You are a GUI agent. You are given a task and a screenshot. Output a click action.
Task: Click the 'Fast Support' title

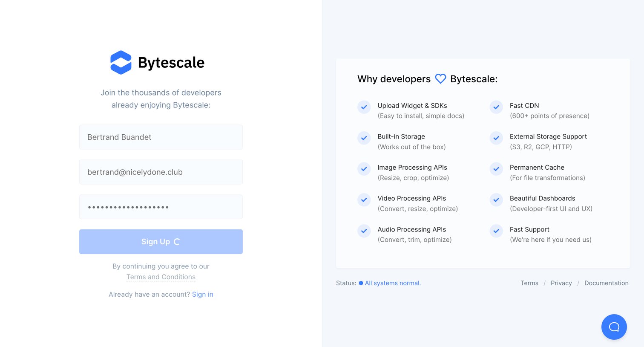[529, 229]
